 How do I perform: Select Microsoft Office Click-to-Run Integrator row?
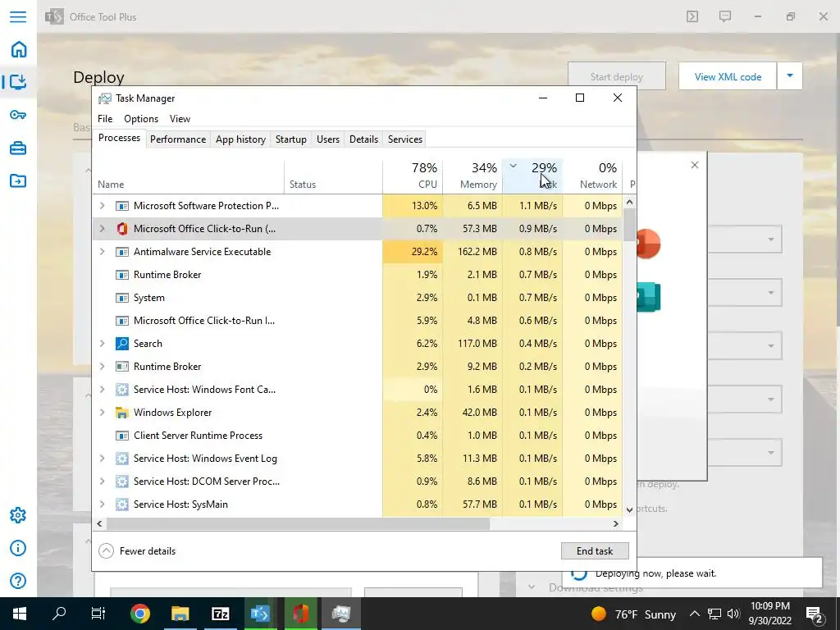358,321
